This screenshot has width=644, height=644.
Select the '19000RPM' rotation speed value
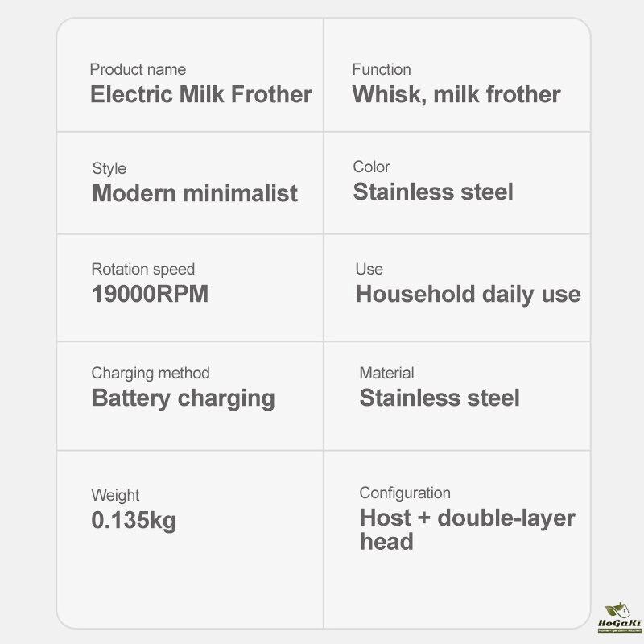coord(150,294)
